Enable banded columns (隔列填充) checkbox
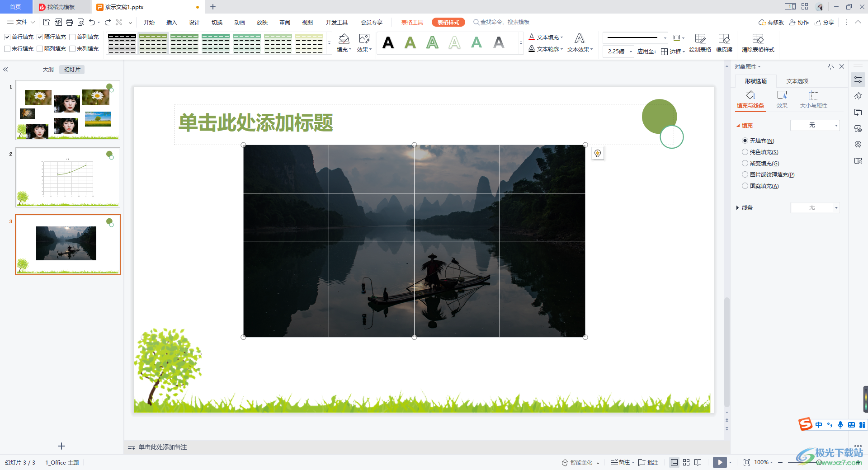The height and width of the screenshot is (470, 868). (40, 49)
